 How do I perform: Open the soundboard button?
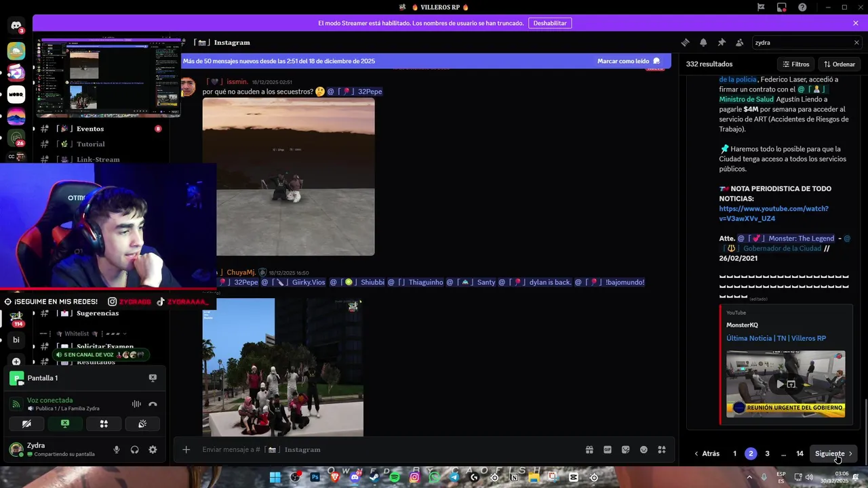tap(142, 424)
